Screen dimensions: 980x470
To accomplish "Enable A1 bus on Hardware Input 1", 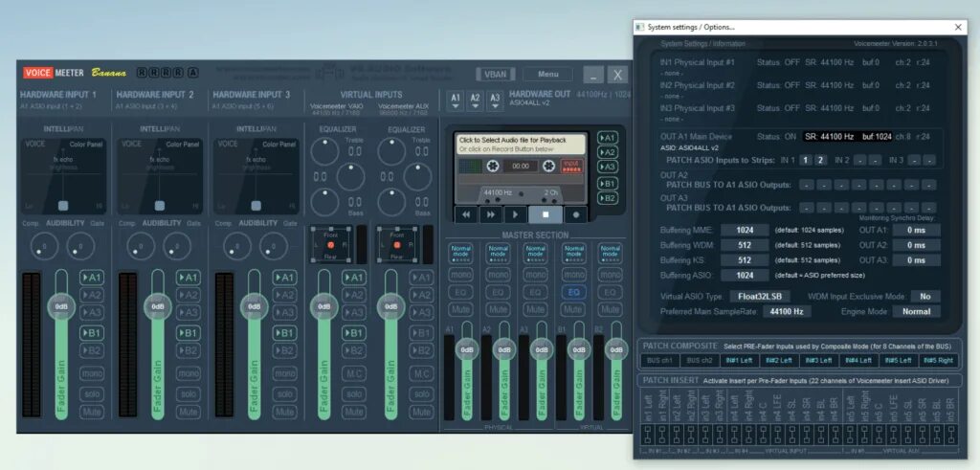I will [92, 278].
